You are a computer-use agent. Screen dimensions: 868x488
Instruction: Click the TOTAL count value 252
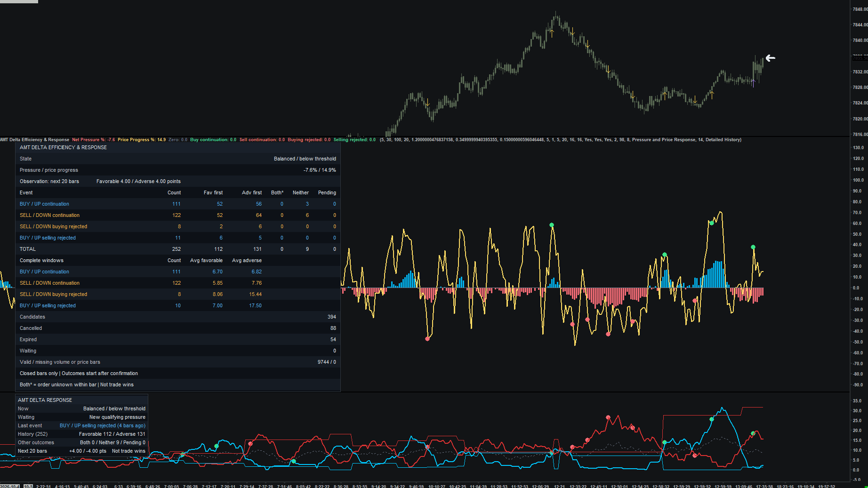pyautogui.click(x=177, y=249)
